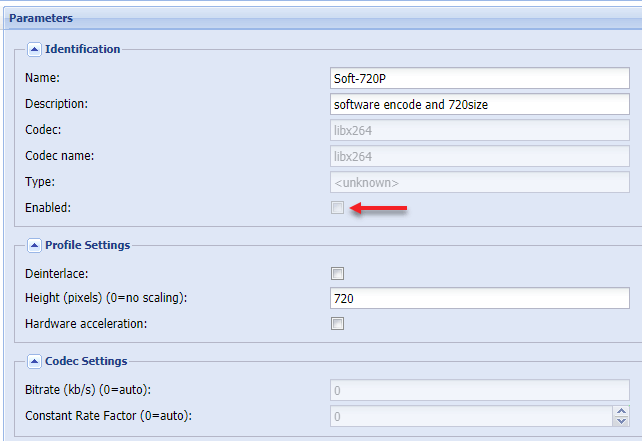Viewport: 642px width, 441px height.
Task: Enable the Deinterlace checkbox
Action: pyautogui.click(x=338, y=273)
